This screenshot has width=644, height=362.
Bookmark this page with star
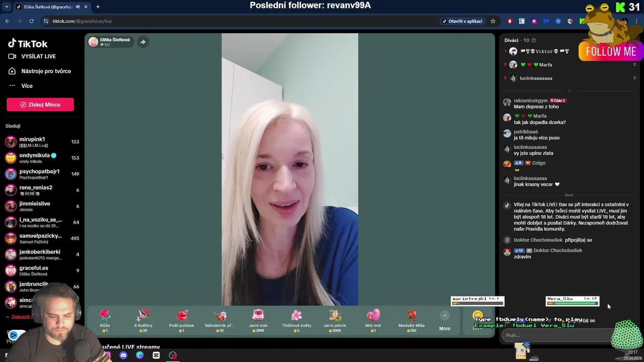[x=493, y=21]
